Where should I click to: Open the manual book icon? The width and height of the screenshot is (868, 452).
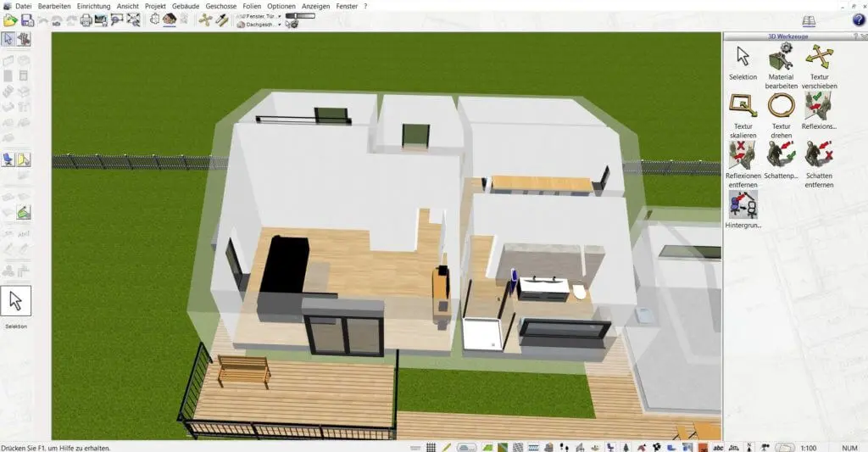[x=809, y=21]
